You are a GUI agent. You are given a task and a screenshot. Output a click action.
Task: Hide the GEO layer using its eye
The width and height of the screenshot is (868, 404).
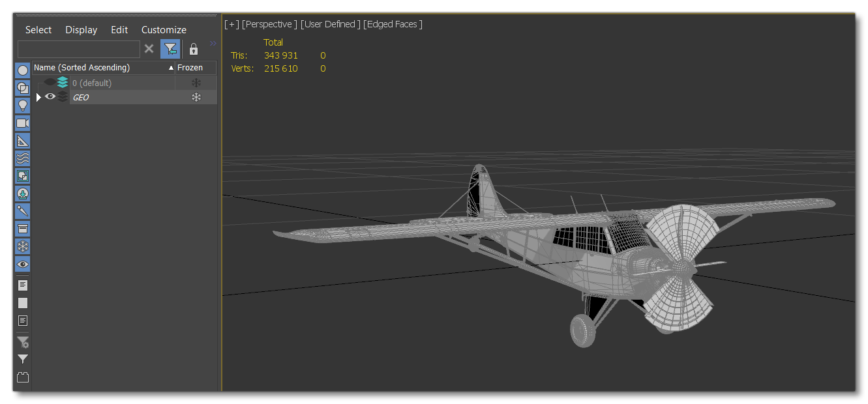tap(50, 97)
